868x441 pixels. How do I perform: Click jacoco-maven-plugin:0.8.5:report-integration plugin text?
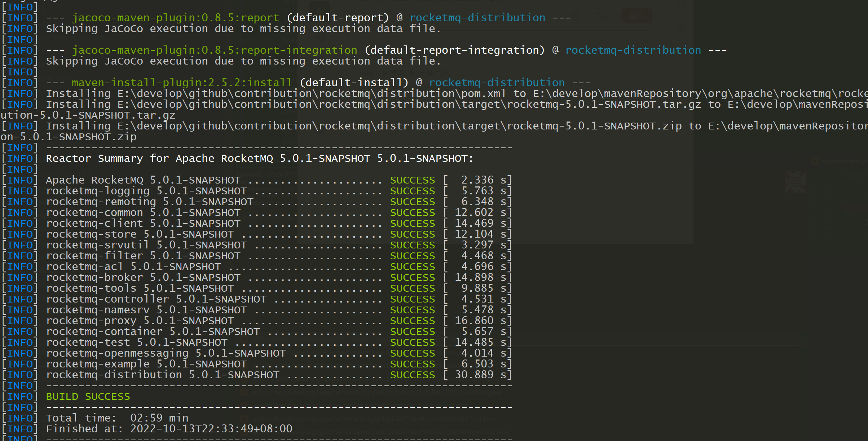[214, 50]
